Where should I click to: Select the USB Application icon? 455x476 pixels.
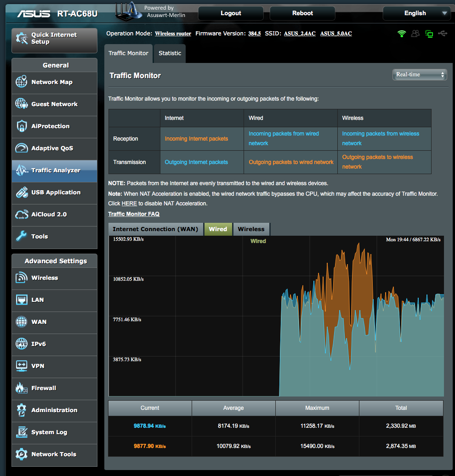[x=22, y=193]
